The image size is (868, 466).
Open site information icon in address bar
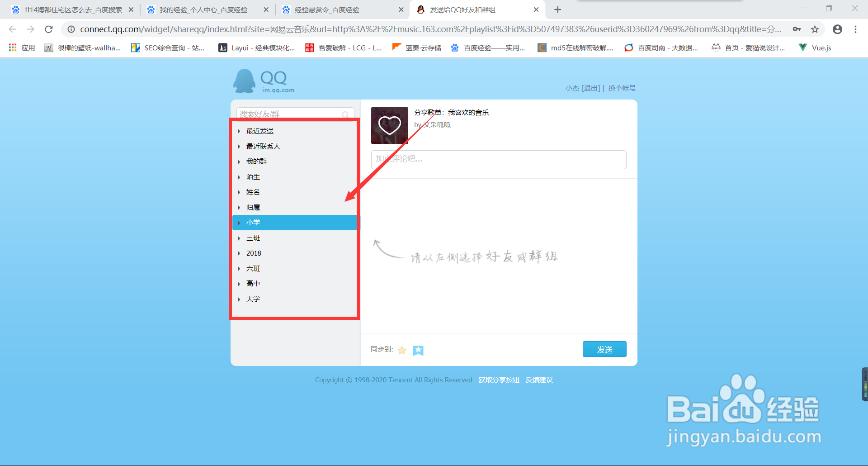click(71, 29)
